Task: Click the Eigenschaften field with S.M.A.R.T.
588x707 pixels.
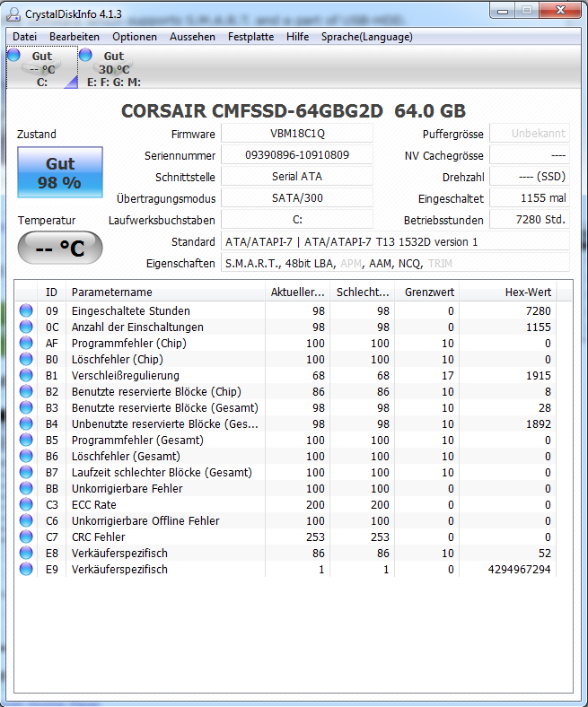Action: pos(395,263)
